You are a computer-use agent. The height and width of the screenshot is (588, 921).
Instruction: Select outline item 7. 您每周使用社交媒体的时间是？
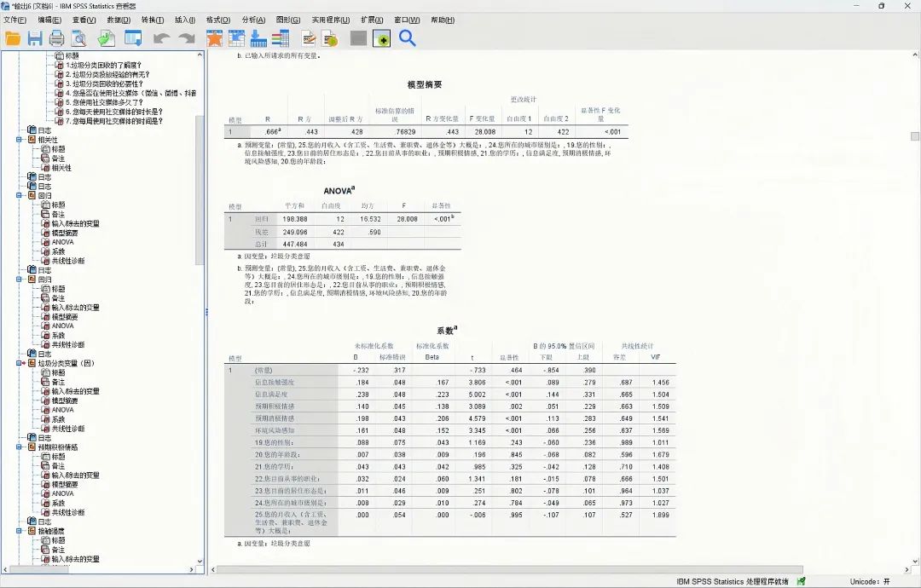(x=113, y=121)
